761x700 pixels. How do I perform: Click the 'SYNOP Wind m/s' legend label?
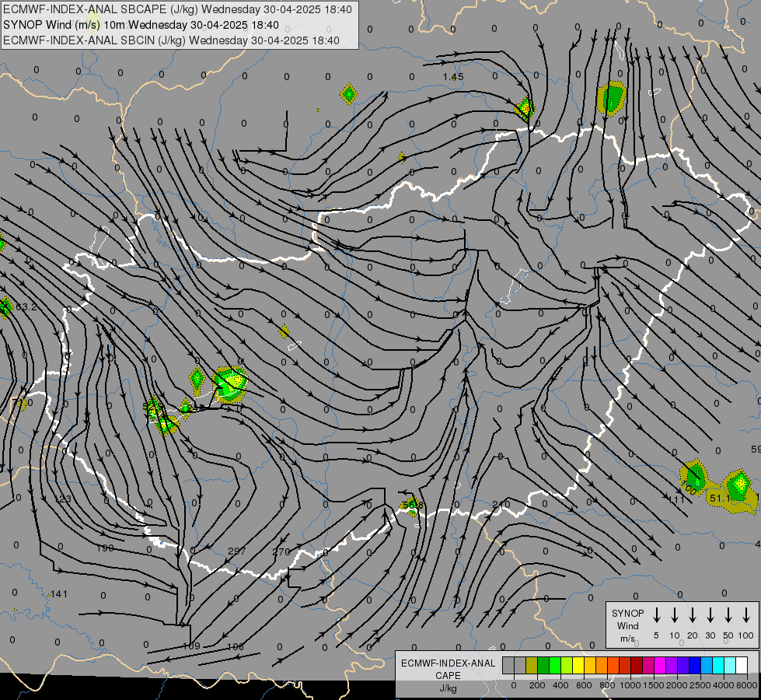coord(627,625)
